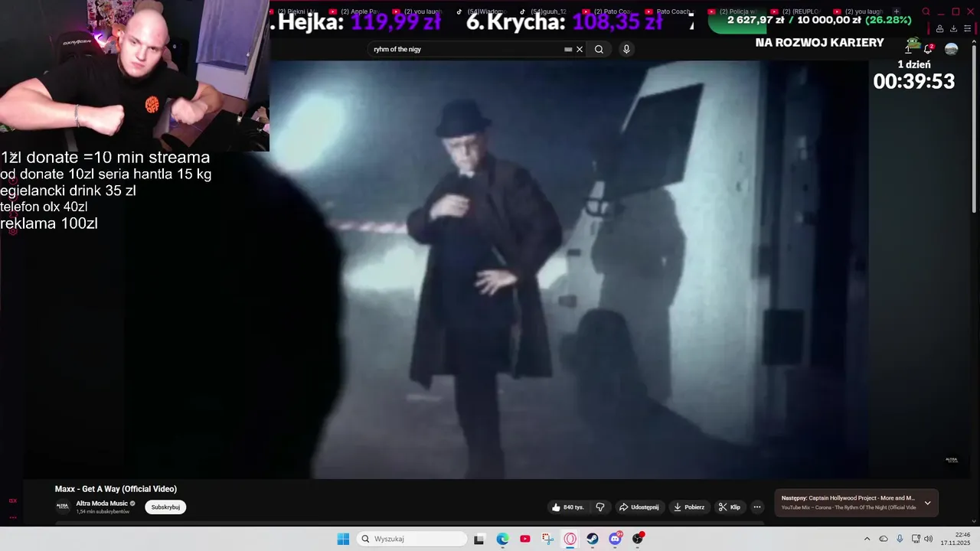This screenshot has width=980, height=551.
Task: Switch to the Policja tab
Action: click(x=733, y=11)
